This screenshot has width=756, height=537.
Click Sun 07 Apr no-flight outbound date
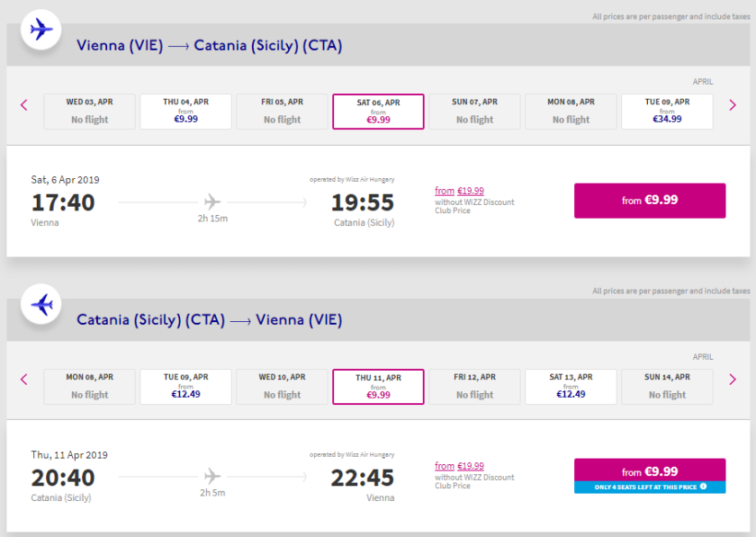point(474,112)
